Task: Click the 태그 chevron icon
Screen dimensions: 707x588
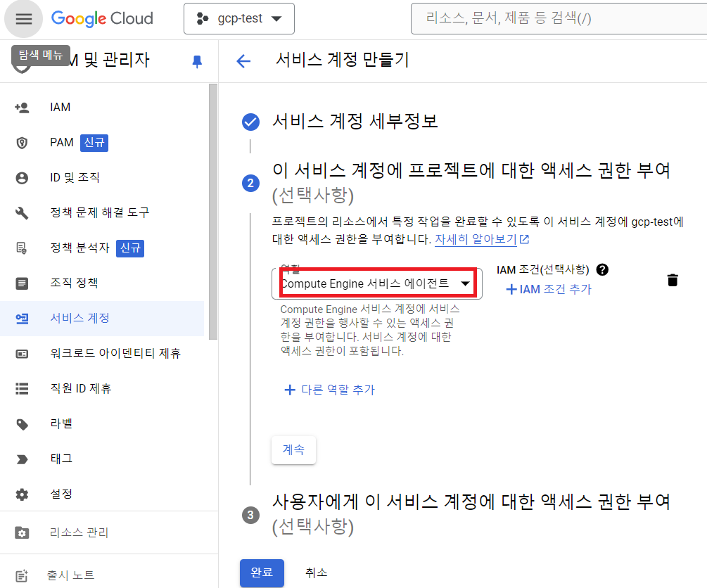Action: click(22, 459)
